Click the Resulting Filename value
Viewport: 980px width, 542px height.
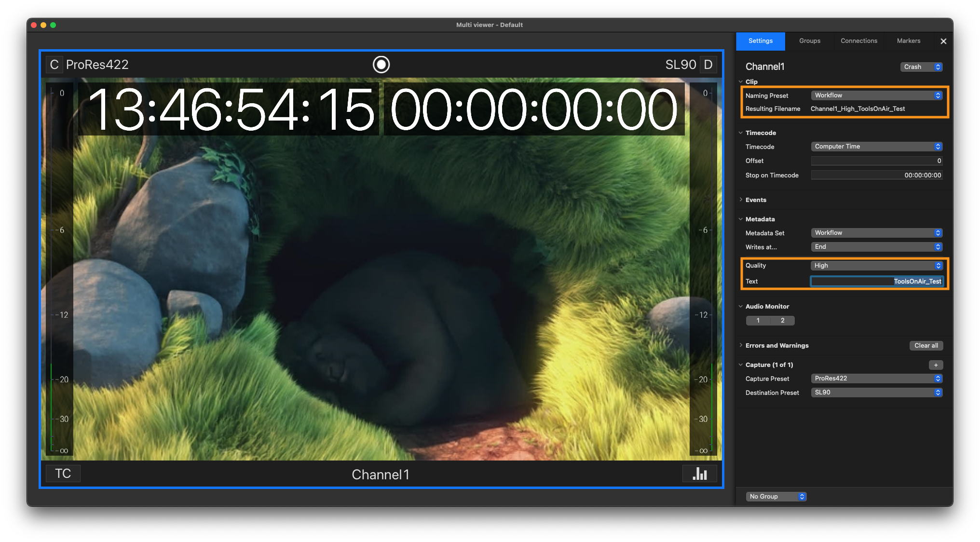pos(857,109)
